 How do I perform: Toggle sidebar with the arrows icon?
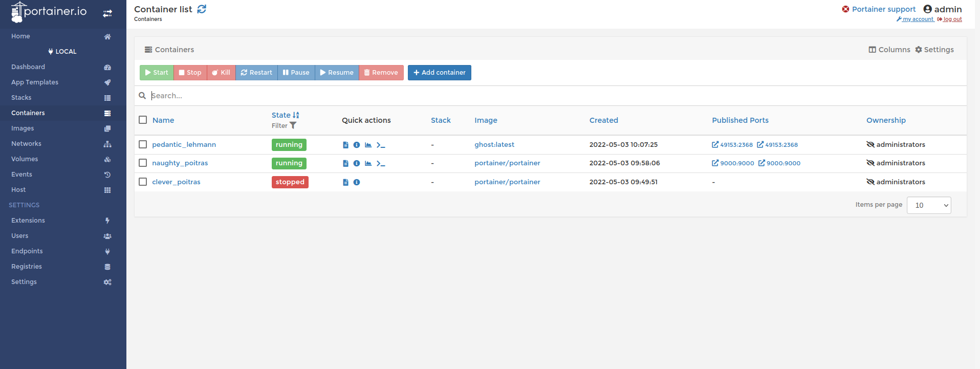point(107,14)
